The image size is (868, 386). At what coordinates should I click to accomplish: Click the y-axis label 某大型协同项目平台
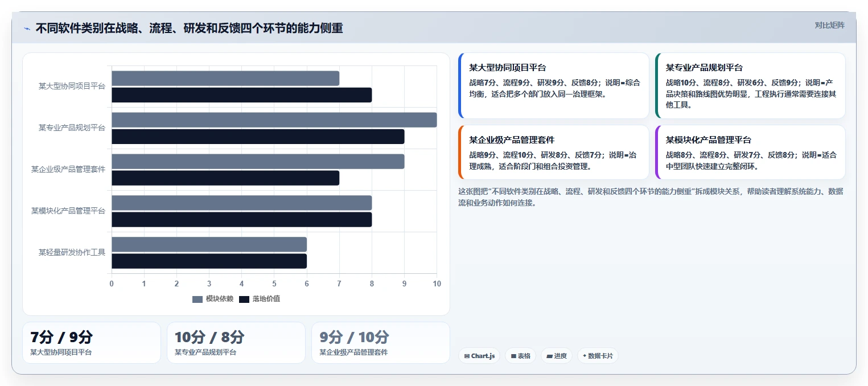pyautogui.click(x=72, y=87)
